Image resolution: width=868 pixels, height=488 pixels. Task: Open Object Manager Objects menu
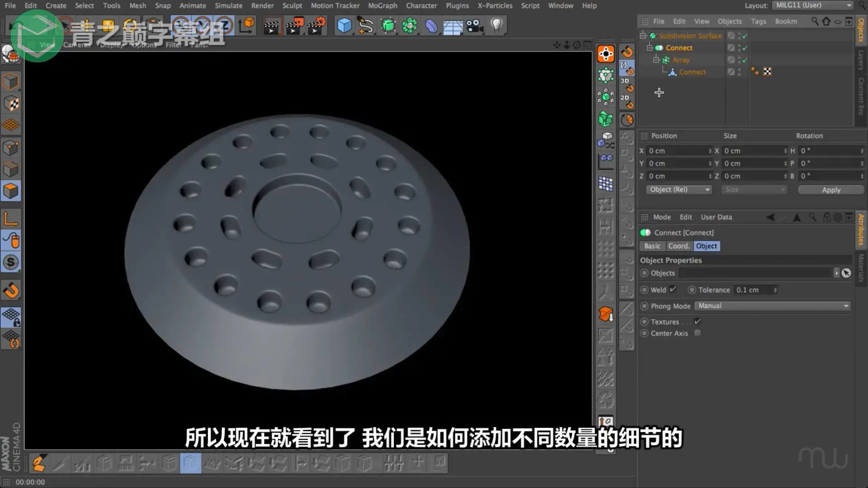[x=729, y=21]
